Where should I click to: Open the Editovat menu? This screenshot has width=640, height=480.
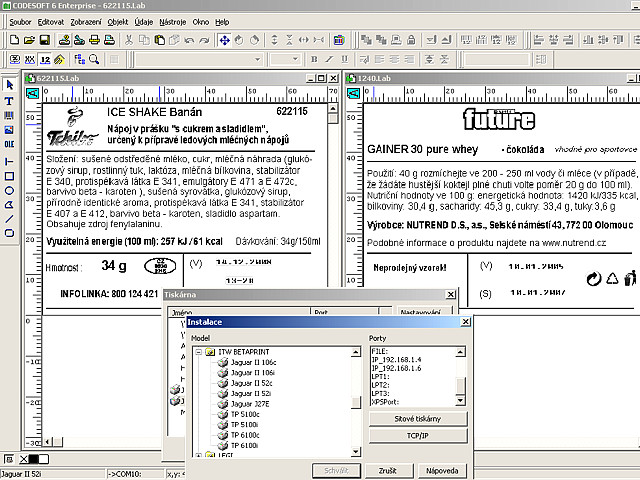(51, 22)
